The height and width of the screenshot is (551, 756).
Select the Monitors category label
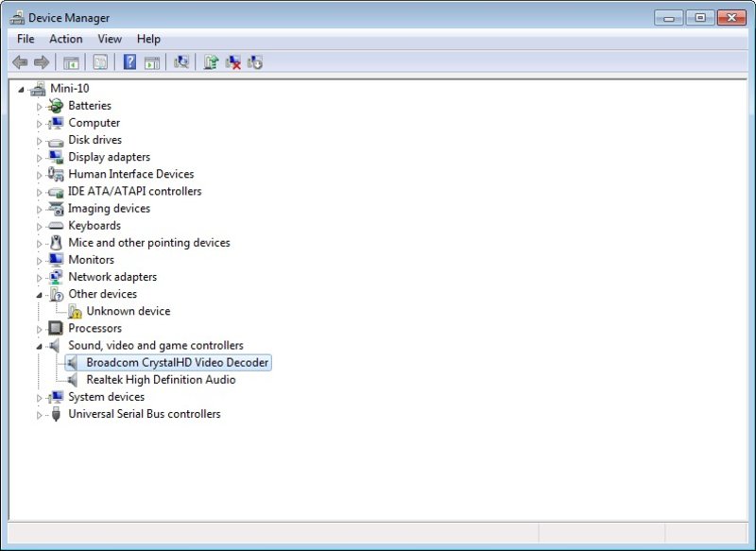pyautogui.click(x=91, y=260)
